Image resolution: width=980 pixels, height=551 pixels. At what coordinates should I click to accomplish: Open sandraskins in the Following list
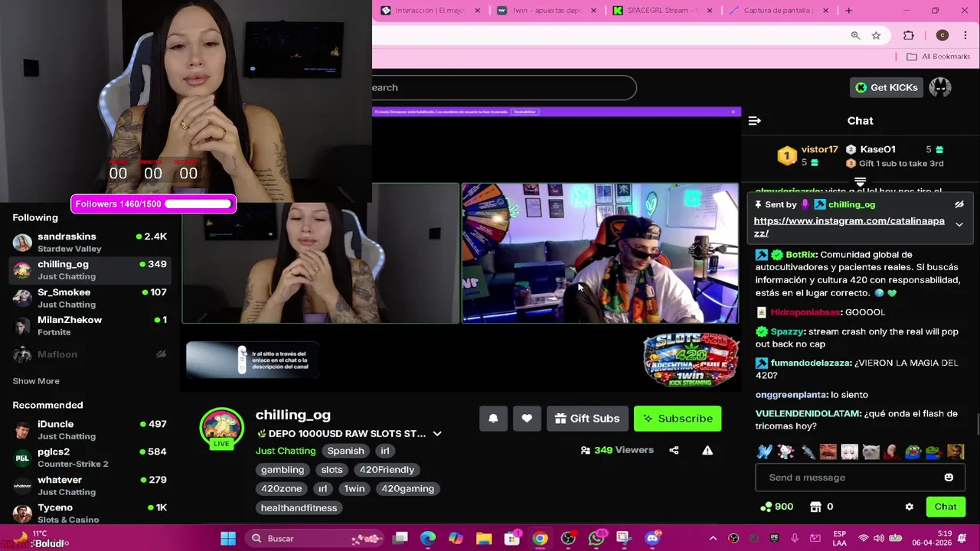pyautogui.click(x=90, y=243)
